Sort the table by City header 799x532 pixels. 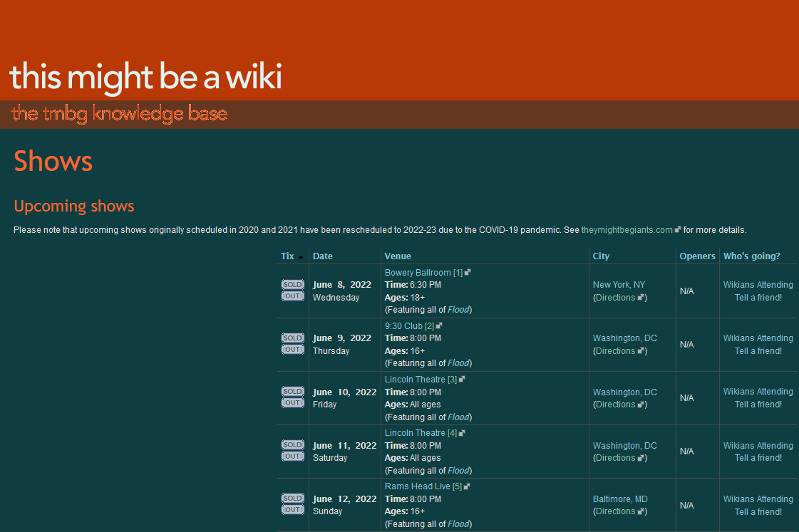click(x=601, y=256)
